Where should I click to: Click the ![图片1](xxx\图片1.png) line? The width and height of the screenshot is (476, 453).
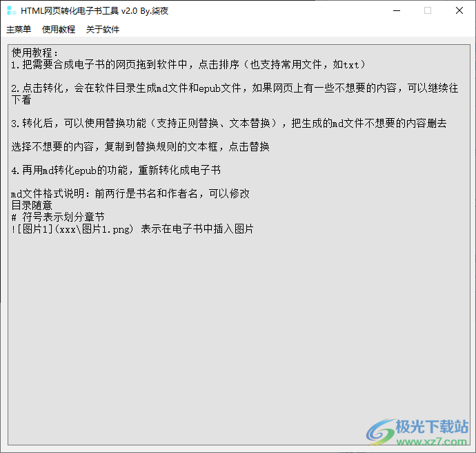[x=132, y=229]
